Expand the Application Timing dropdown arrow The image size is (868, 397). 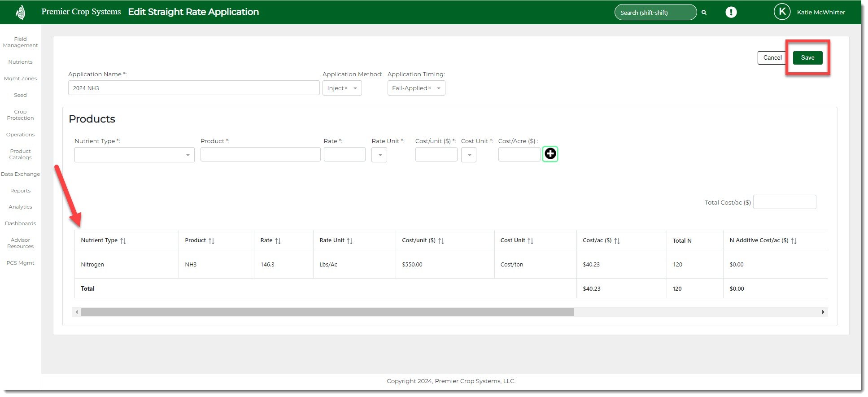point(439,88)
